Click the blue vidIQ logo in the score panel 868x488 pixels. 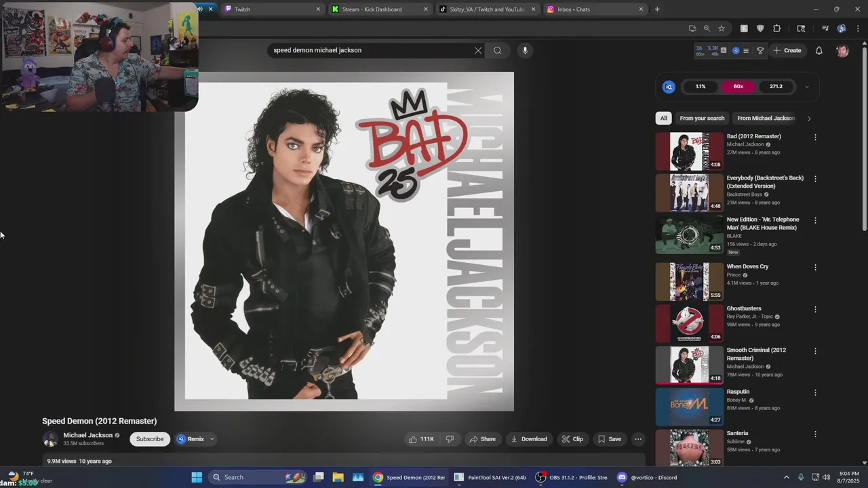click(669, 87)
